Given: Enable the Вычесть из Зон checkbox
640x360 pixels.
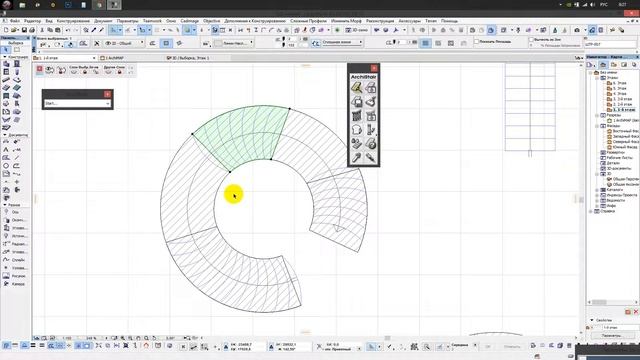Looking at the screenshot, I should [531, 40].
